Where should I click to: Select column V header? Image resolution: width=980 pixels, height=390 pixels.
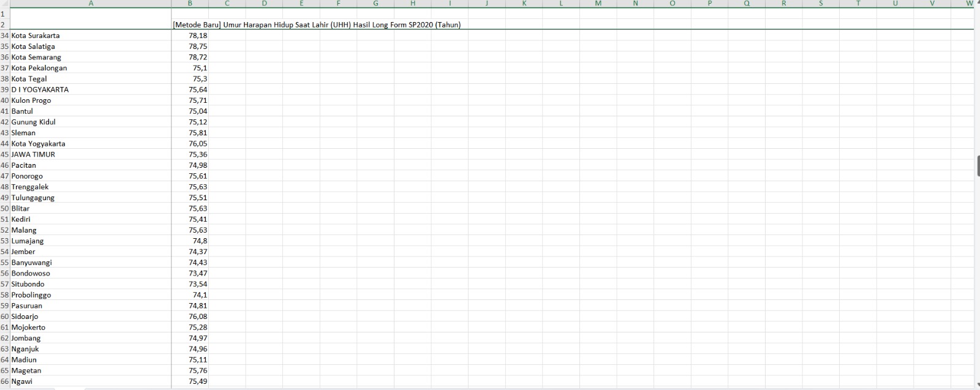(x=932, y=4)
